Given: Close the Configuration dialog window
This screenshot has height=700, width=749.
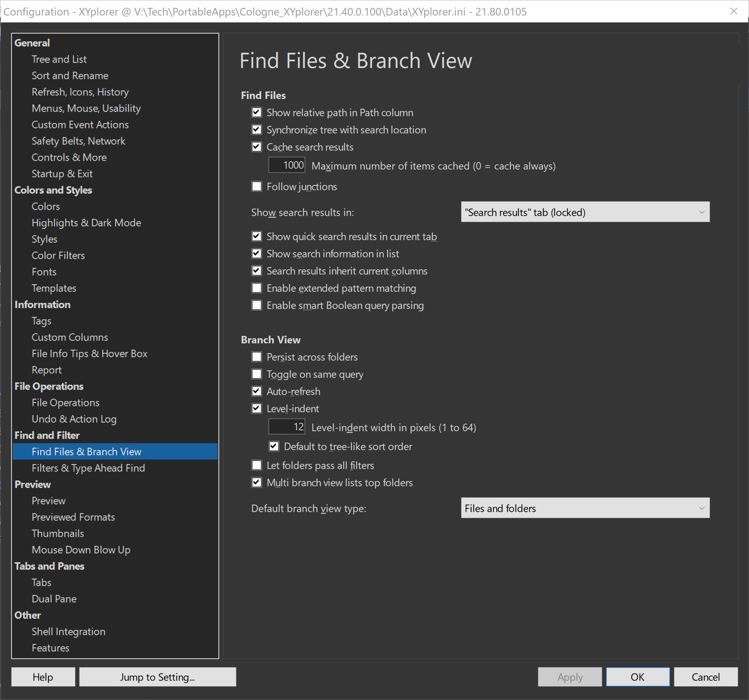Looking at the screenshot, I should click(733, 11).
